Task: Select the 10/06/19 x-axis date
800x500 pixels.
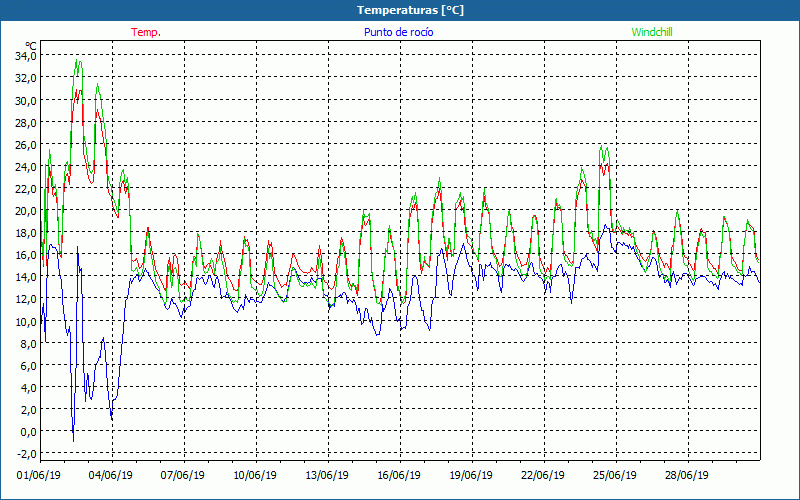Action: click(x=256, y=475)
